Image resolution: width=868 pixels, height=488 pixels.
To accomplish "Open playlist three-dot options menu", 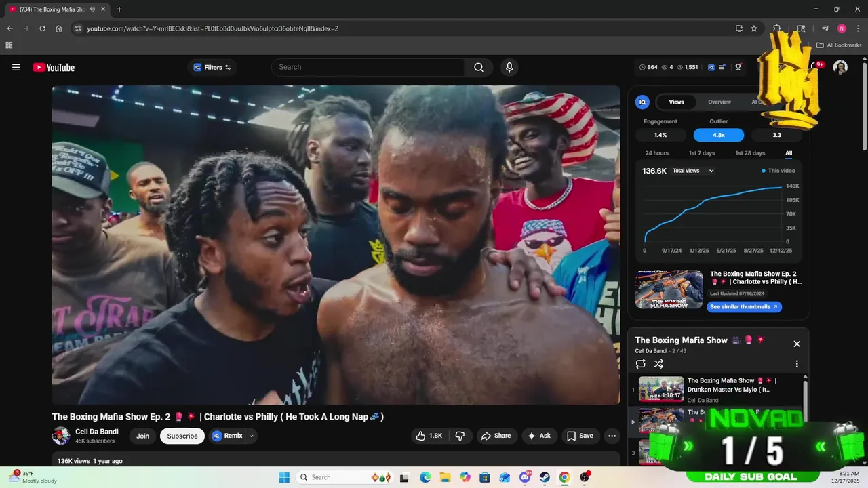I will (797, 364).
